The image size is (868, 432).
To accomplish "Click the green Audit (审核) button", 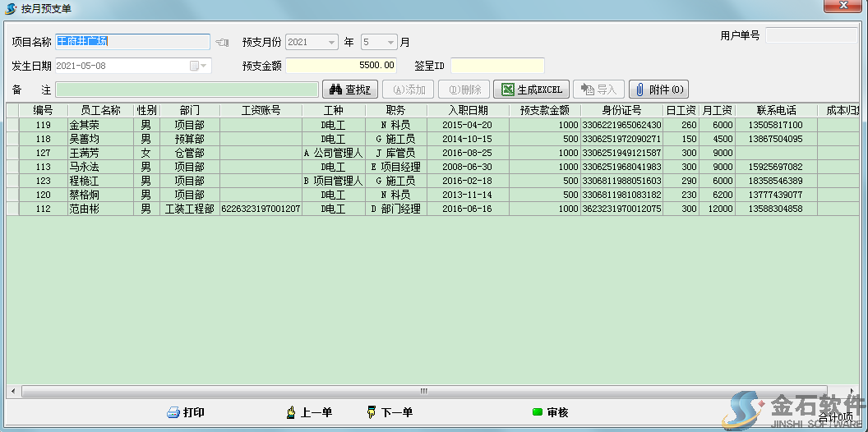I will click(550, 412).
